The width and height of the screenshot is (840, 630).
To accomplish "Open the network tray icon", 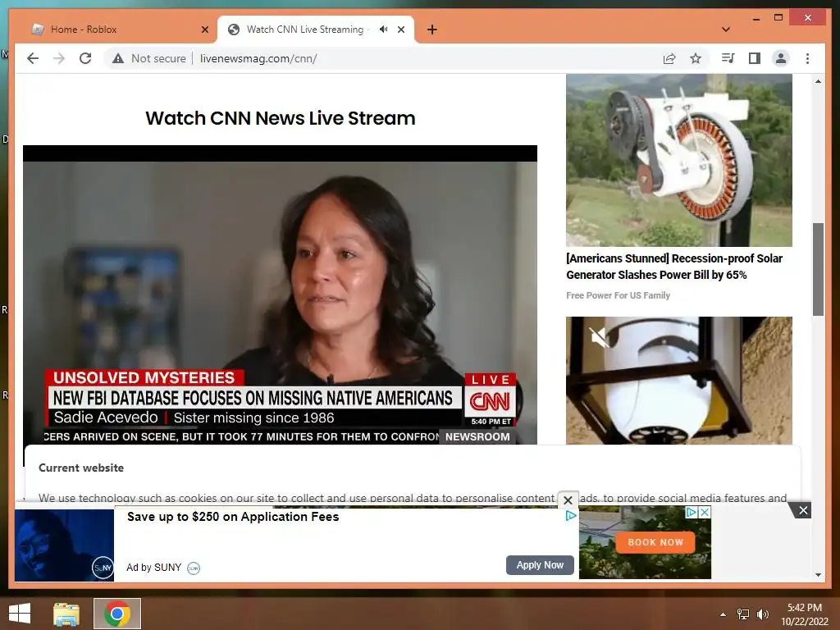I will (743, 614).
